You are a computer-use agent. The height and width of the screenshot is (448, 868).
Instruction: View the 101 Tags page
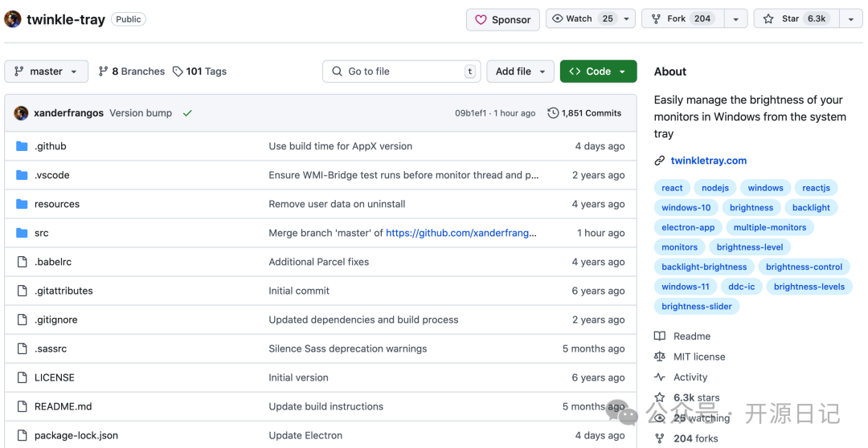click(x=199, y=71)
